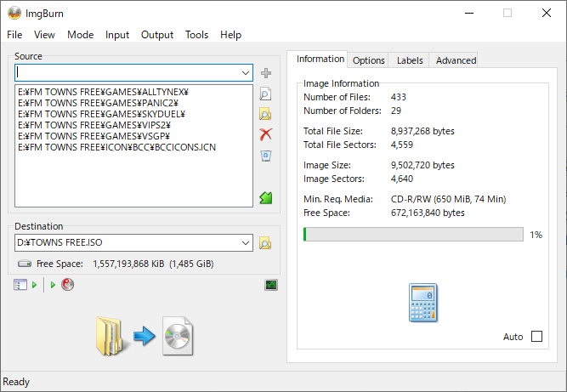Image resolution: width=567 pixels, height=392 pixels.
Task: Click the Number of Files value 433
Action: click(x=398, y=97)
